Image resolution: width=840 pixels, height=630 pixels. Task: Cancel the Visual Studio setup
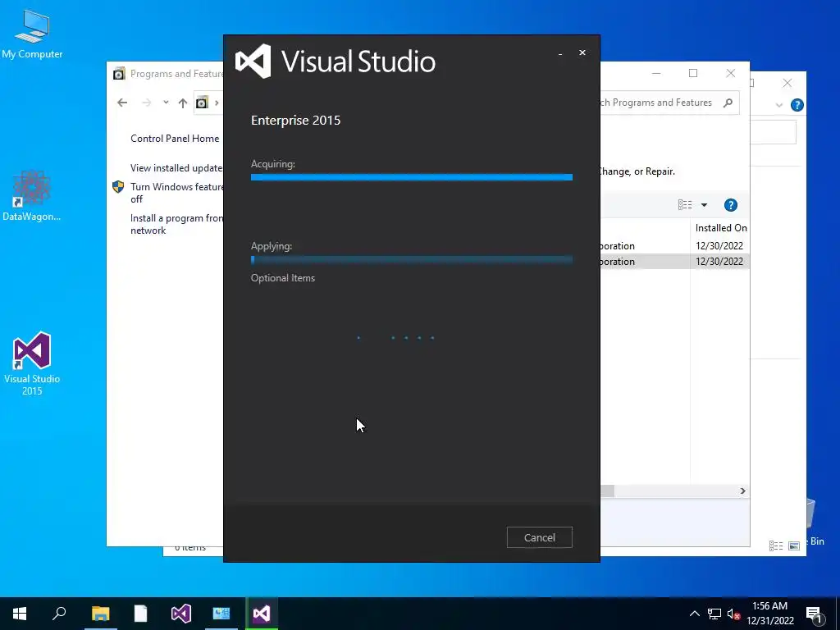[x=539, y=537]
